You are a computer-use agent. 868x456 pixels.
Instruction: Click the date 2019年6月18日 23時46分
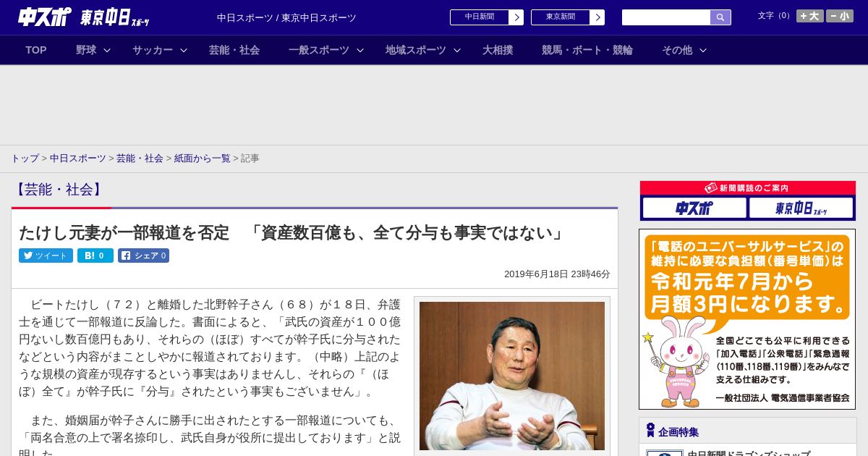coord(557,274)
